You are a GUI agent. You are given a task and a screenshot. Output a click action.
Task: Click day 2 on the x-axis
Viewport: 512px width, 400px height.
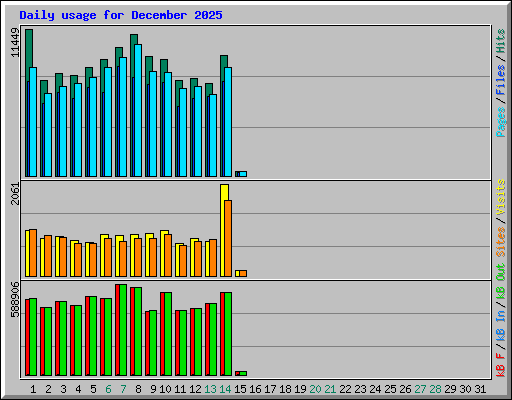48,389
